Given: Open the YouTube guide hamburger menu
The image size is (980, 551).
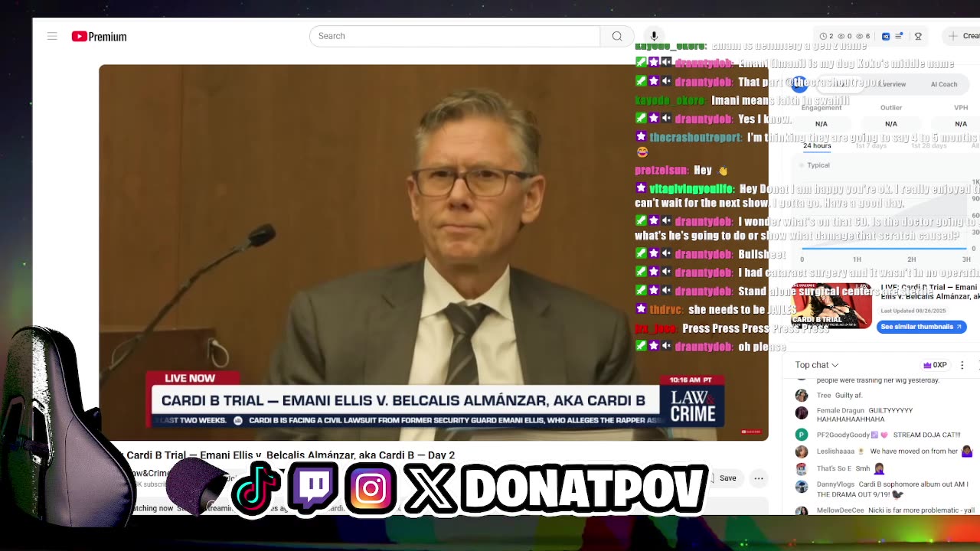Looking at the screenshot, I should pos(52,36).
